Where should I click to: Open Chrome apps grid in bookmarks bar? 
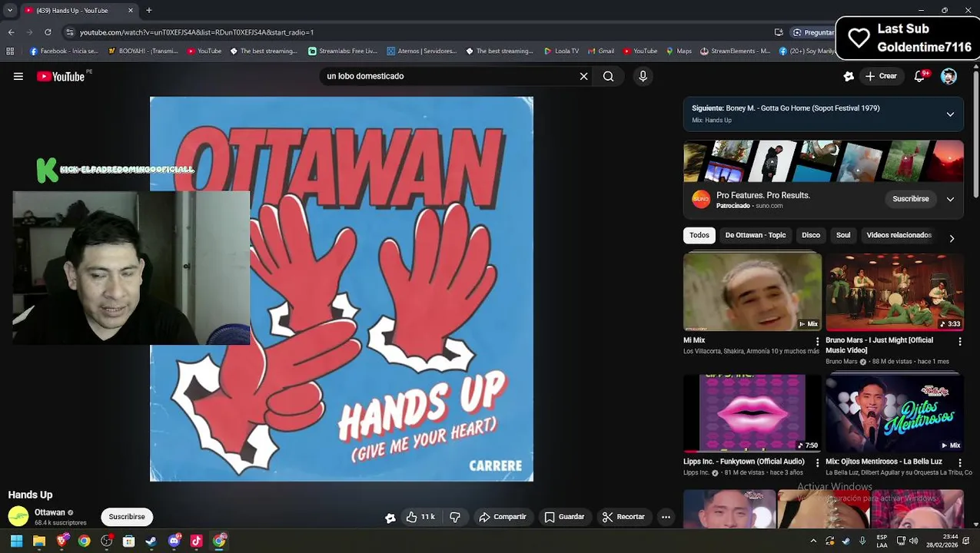click(10, 51)
